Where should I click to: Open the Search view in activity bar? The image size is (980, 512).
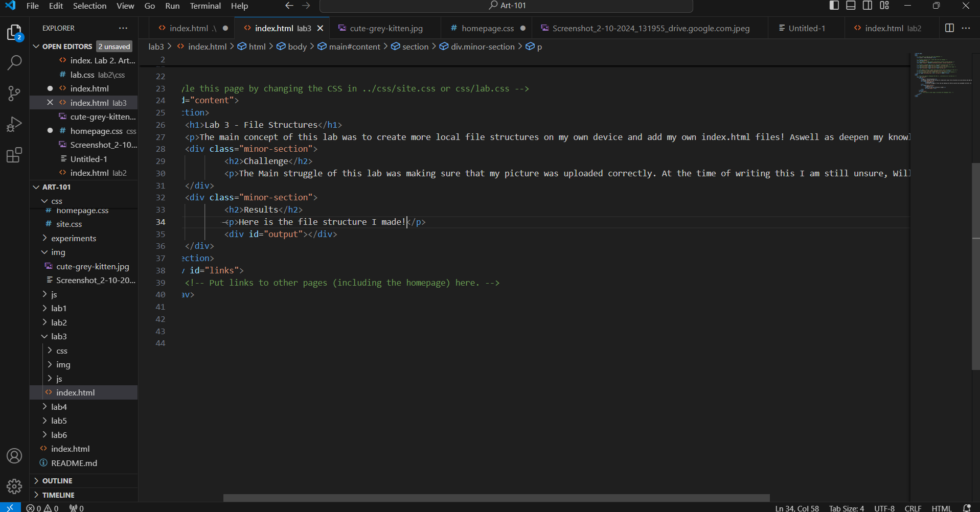point(14,63)
